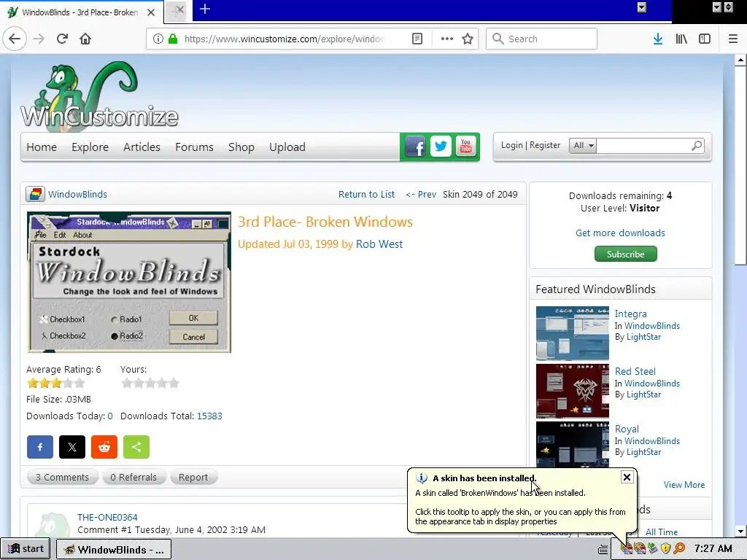Click Get more downloads link
The image size is (747, 560).
click(620, 233)
